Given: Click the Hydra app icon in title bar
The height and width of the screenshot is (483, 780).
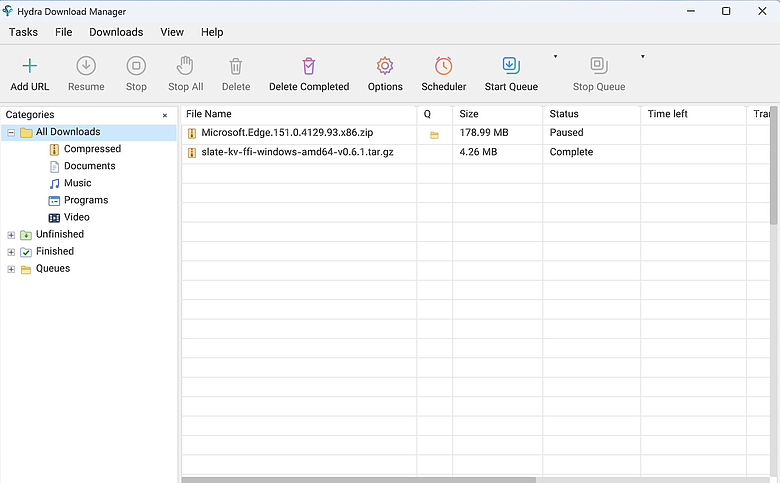Looking at the screenshot, I should pyautogui.click(x=7, y=11).
